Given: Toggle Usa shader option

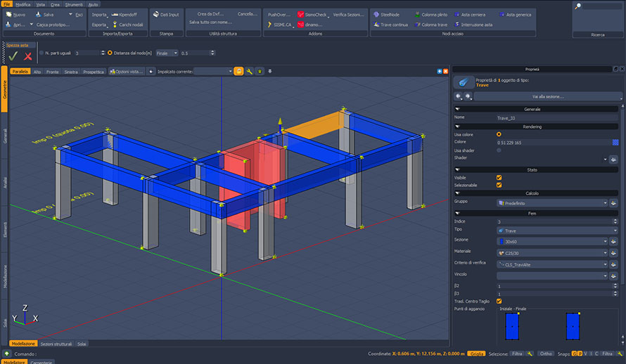Looking at the screenshot, I should coord(499,150).
